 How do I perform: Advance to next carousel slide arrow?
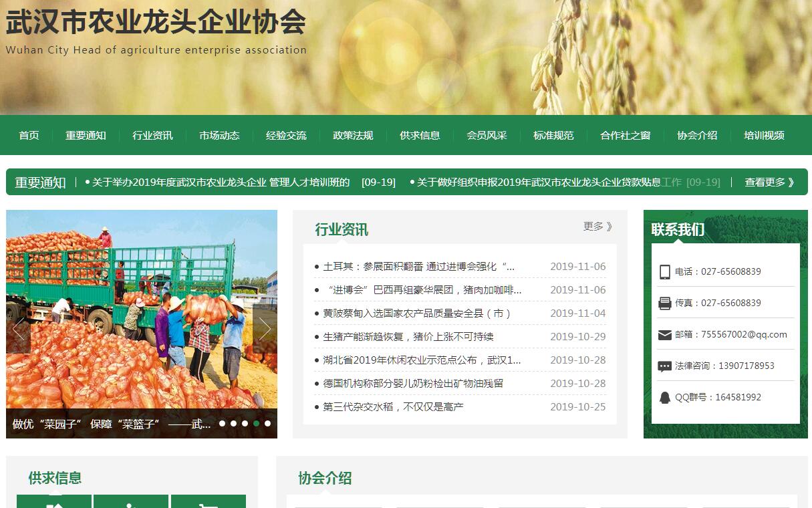[265, 329]
